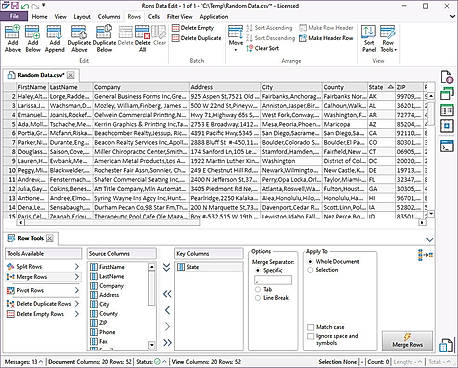Click Clear Sort in Arrange group

pos(262,48)
